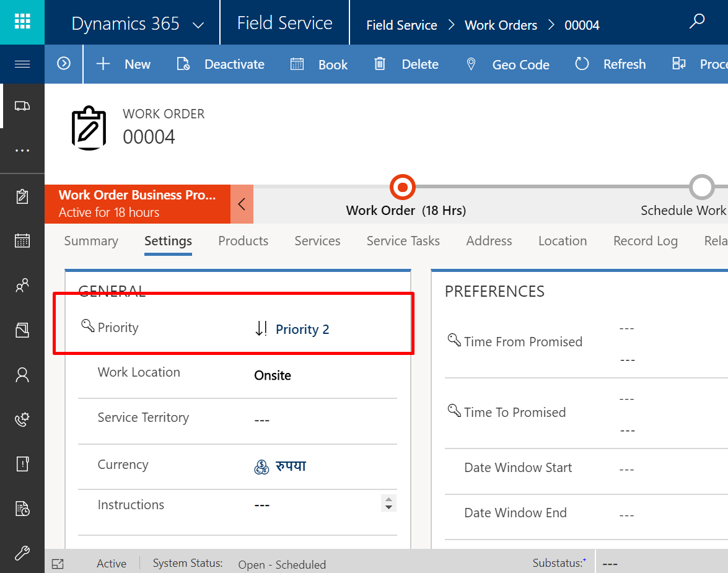
Task: Click the Book command
Action: pos(319,64)
